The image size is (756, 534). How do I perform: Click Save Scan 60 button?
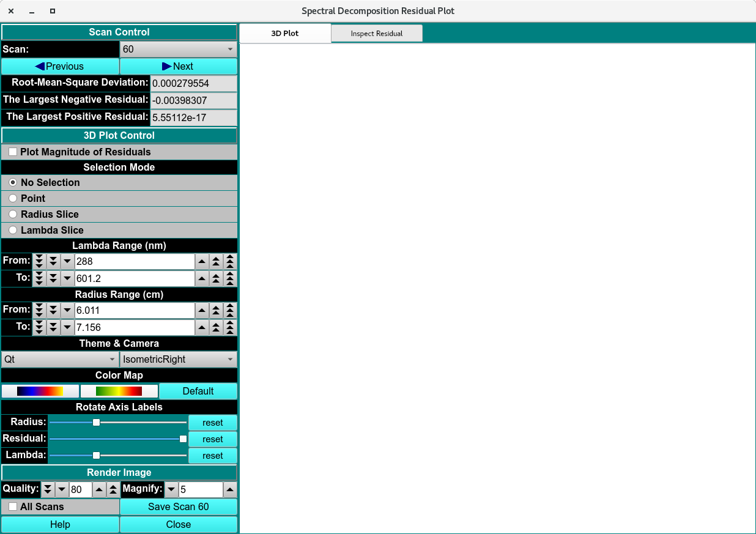point(179,506)
